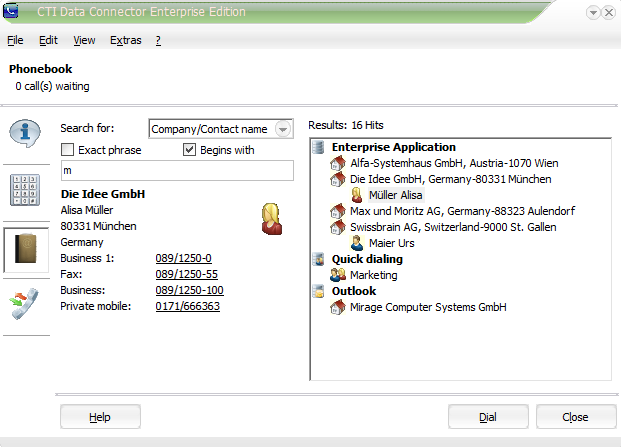Select Maier Urs in results tree
This screenshot has width=621, height=447.
point(393,243)
